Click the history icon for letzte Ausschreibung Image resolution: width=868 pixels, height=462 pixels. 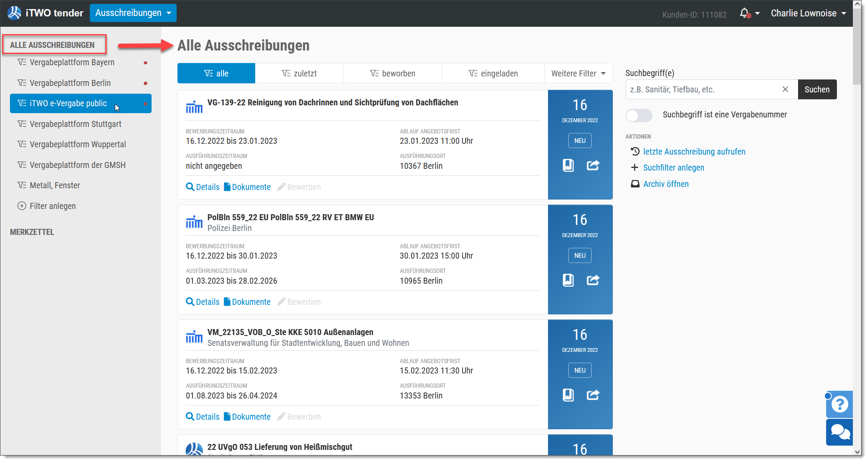click(x=635, y=152)
